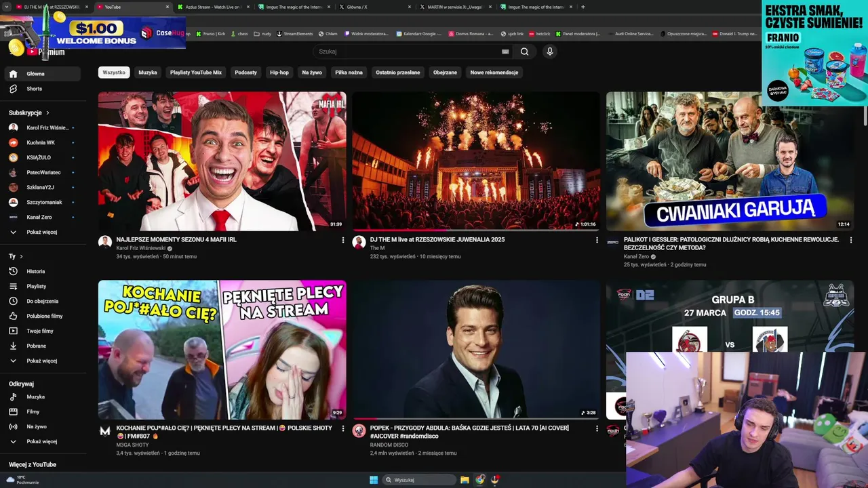Open NAJLEPSZE MOMENTY SEZONU 4 MAFII IRL title
The height and width of the screenshot is (488, 868).
(x=176, y=239)
